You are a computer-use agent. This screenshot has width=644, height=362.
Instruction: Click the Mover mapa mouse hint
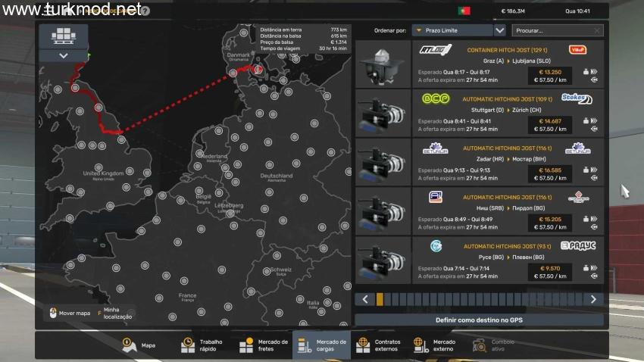[70, 314]
